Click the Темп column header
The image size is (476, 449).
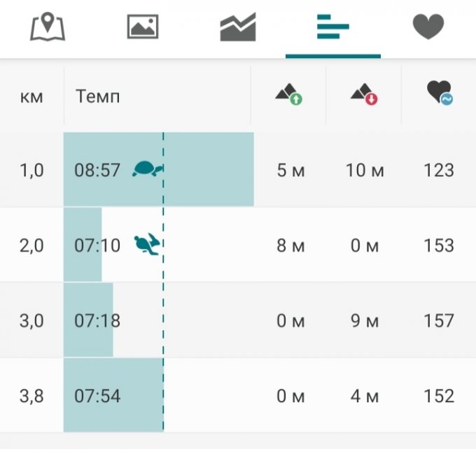pyautogui.click(x=97, y=97)
